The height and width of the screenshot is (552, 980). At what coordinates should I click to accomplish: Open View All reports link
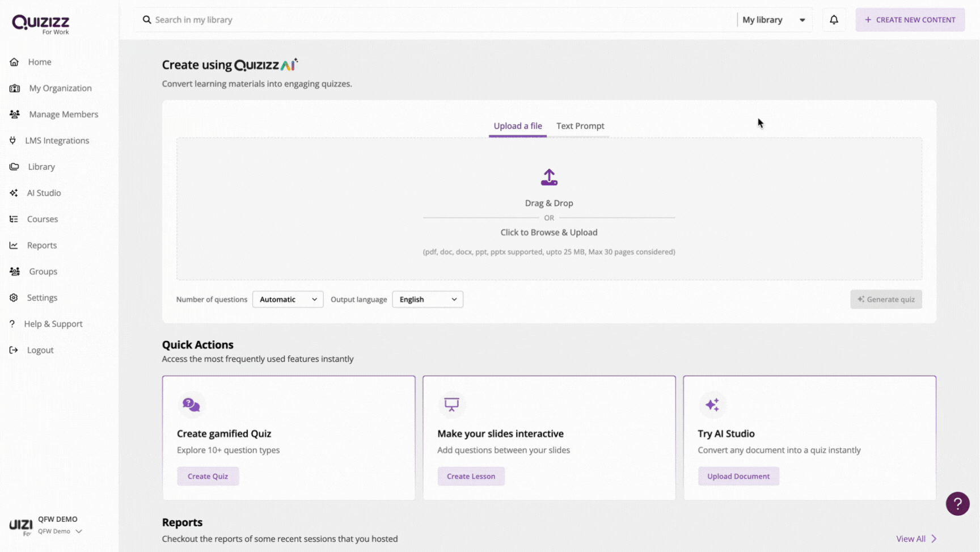910,539
